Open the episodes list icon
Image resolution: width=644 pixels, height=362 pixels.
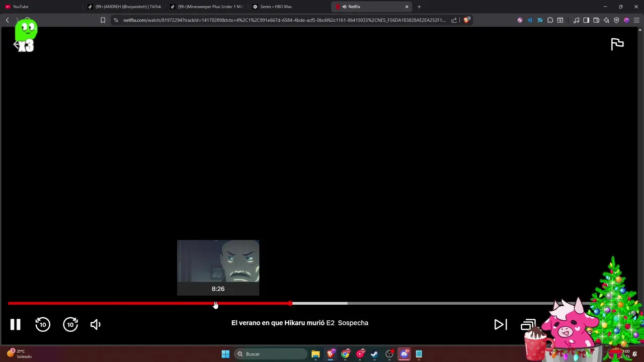(528, 325)
